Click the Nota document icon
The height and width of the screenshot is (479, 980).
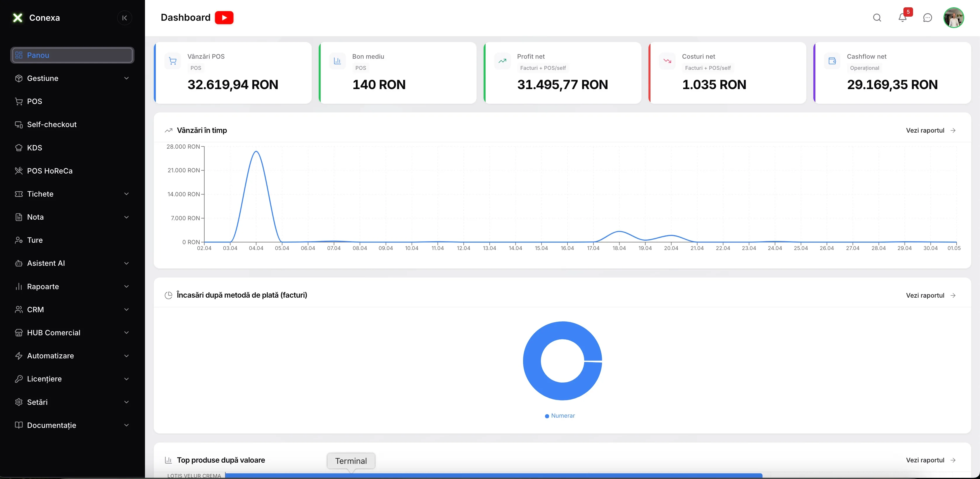(x=19, y=217)
